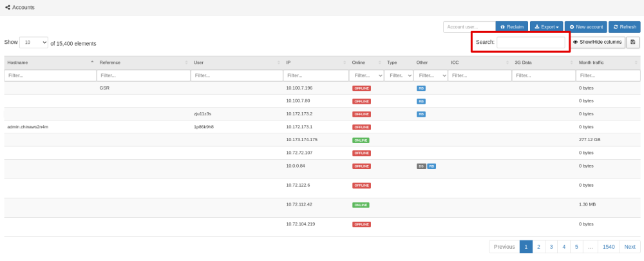
Task: Go to page 5
Action: pos(576,247)
